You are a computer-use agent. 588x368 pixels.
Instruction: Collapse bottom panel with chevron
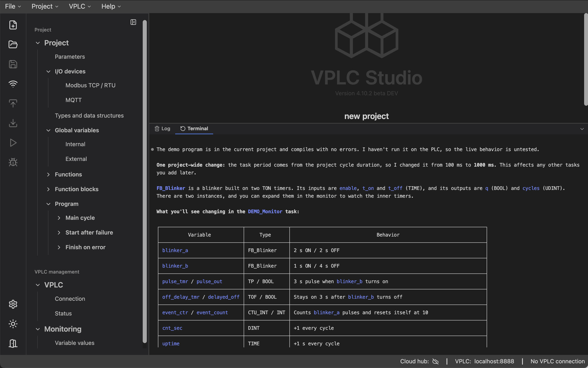coord(582,129)
